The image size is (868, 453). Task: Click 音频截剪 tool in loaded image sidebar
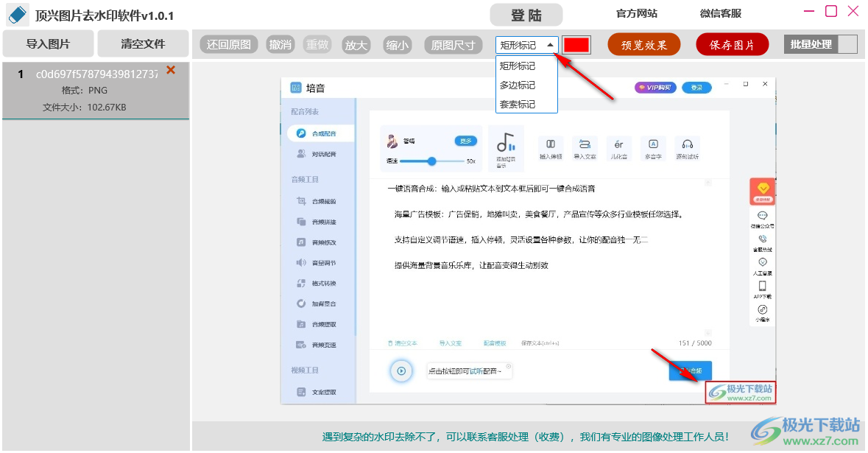tap(317, 201)
